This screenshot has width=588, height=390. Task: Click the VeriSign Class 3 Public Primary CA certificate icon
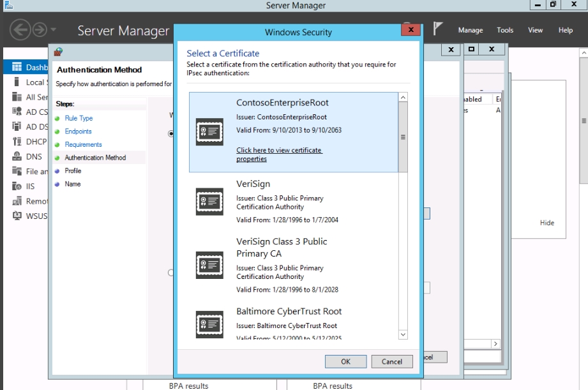pyautogui.click(x=209, y=264)
